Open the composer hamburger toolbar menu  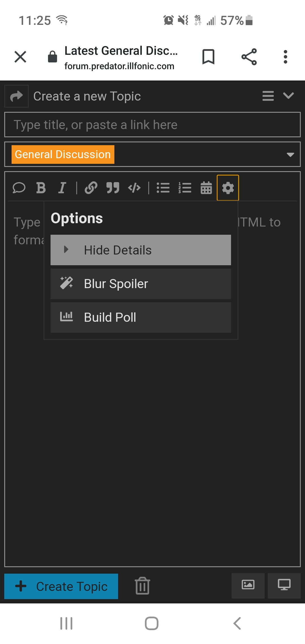coord(268,96)
